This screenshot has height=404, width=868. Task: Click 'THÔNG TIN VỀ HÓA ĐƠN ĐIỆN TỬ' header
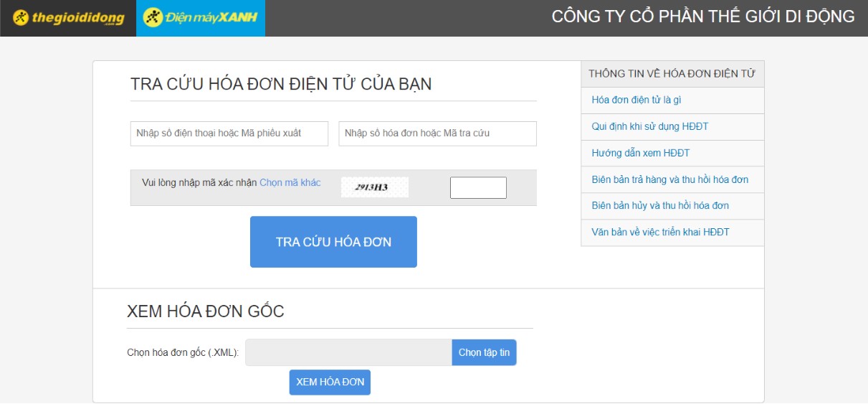click(672, 74)
